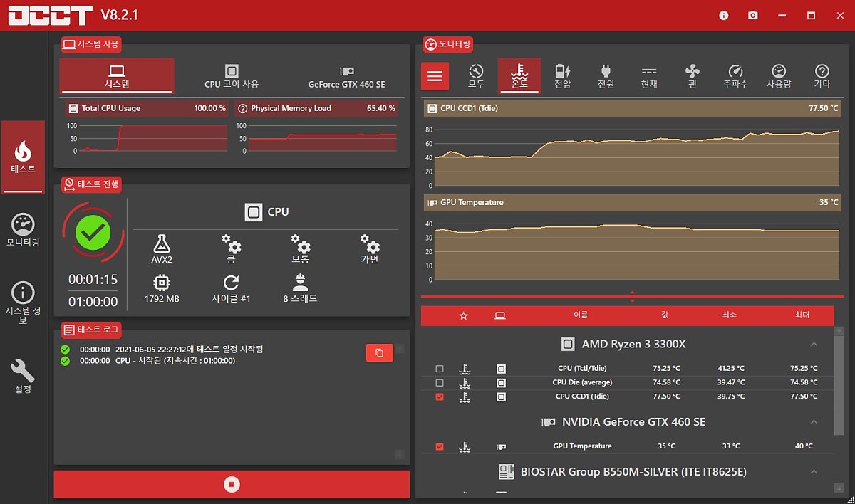The width and height of the screenshot is (855, 504).
Task: Stop the running test
Action: point(232,484)
